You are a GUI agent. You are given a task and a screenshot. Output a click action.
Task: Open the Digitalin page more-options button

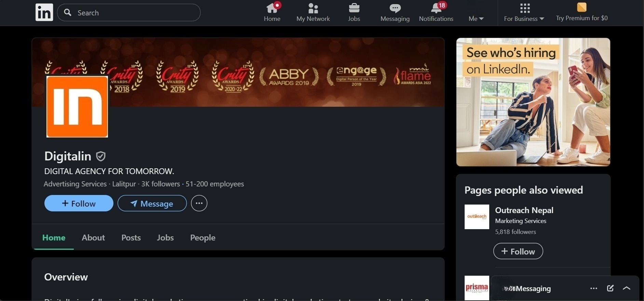point(199,203)
